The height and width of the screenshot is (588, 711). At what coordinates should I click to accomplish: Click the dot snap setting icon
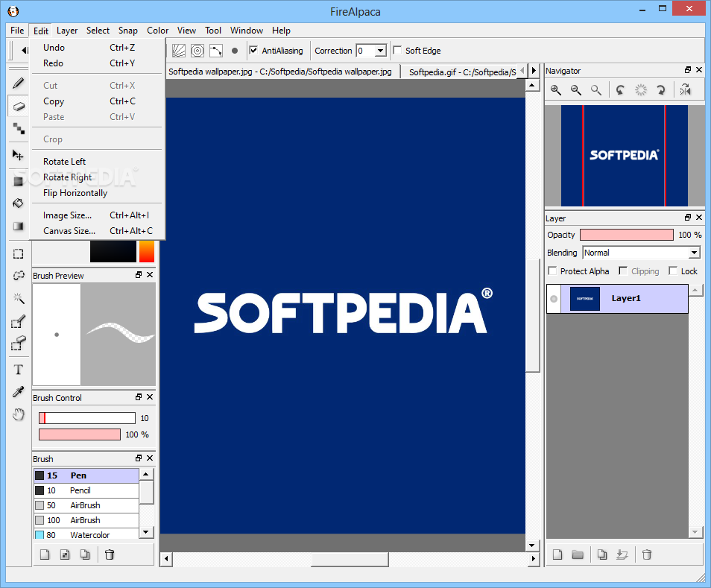(235, 51)
